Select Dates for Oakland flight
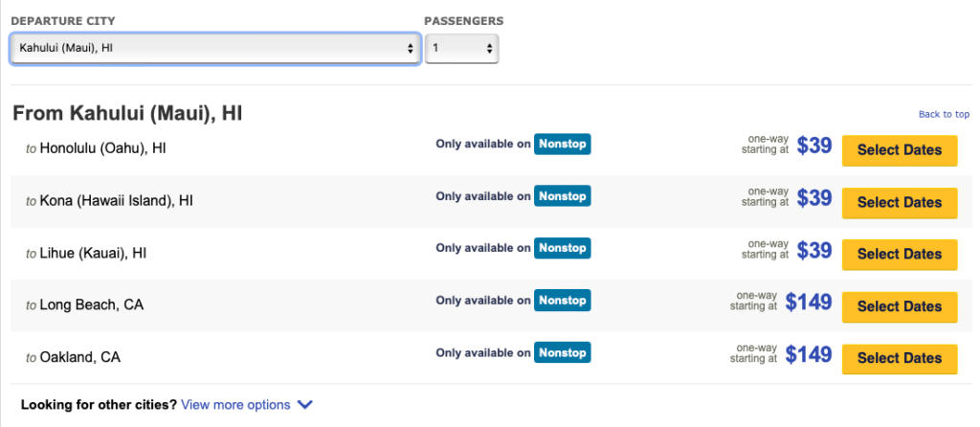Image resolution: width=980 pixels, height=427 pixels. click(900, 358)
